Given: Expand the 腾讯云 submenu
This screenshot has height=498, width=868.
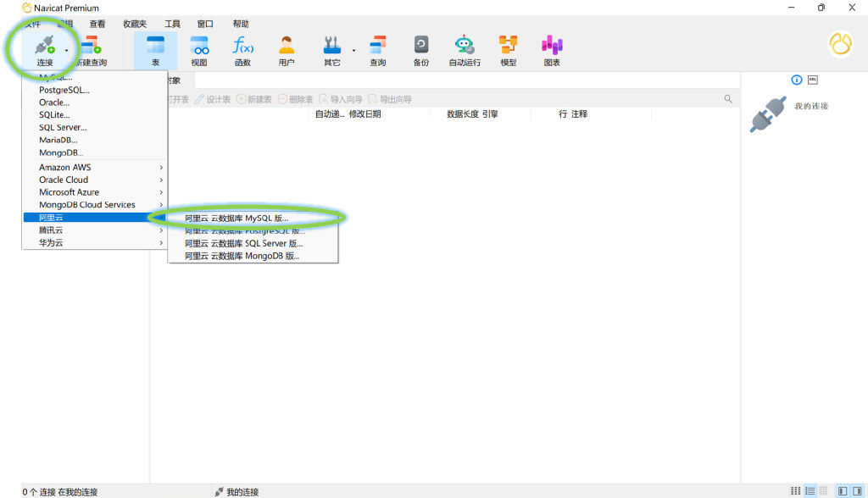Looking at the screenshot, I should pos(95,230).
